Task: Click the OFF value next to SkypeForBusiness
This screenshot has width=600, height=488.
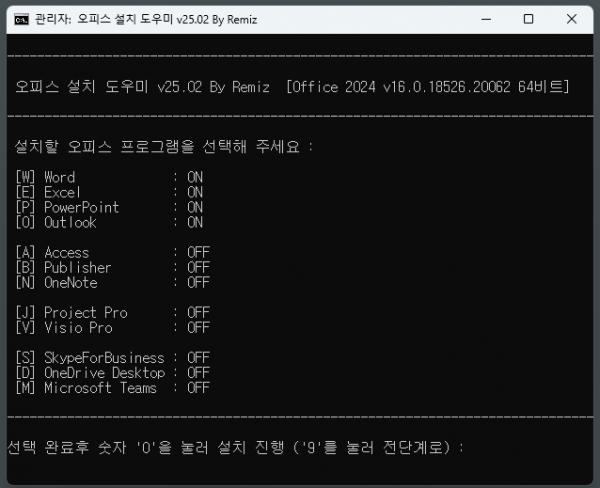Action: [198, 358]
